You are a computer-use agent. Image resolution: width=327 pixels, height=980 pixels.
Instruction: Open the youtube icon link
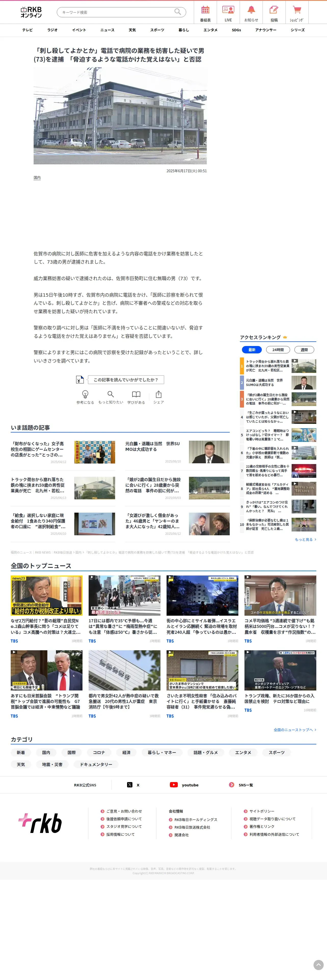click(x=174, y=784)
